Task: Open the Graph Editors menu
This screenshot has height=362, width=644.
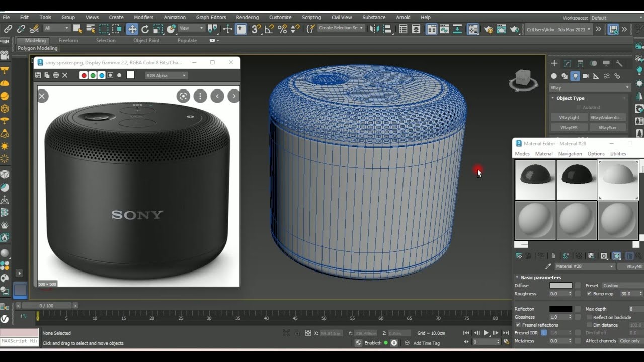Action: (211, 17)
